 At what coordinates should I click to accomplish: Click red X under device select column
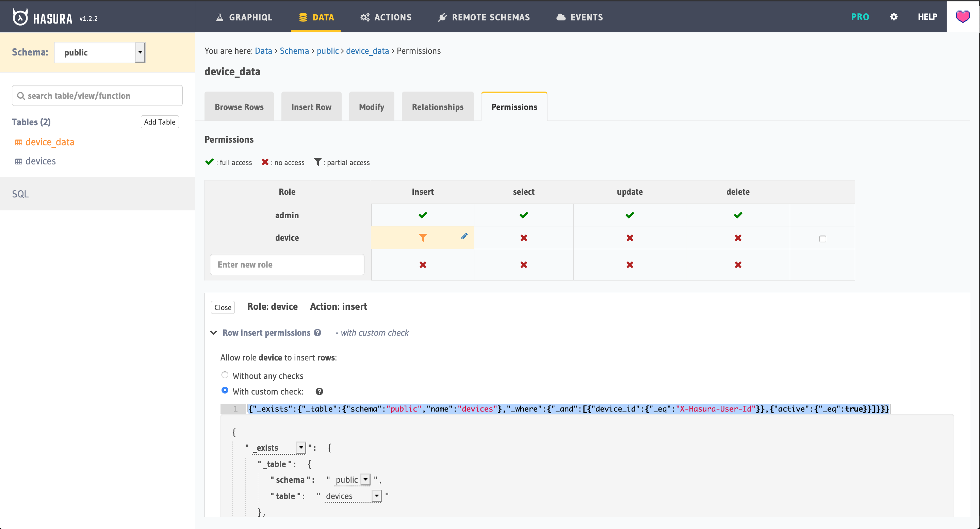coord(523,238)
